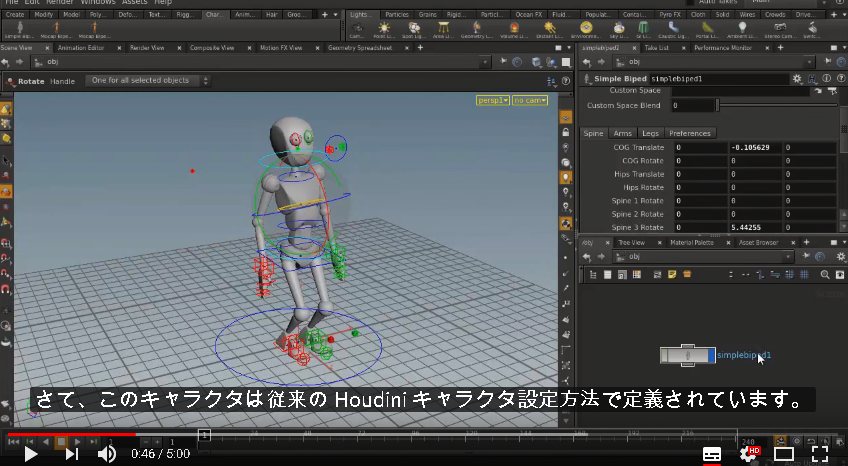The height and width of the screenshot is (466, 848).
Task: Click COG Translate Y value field
Action: (755, 148)
